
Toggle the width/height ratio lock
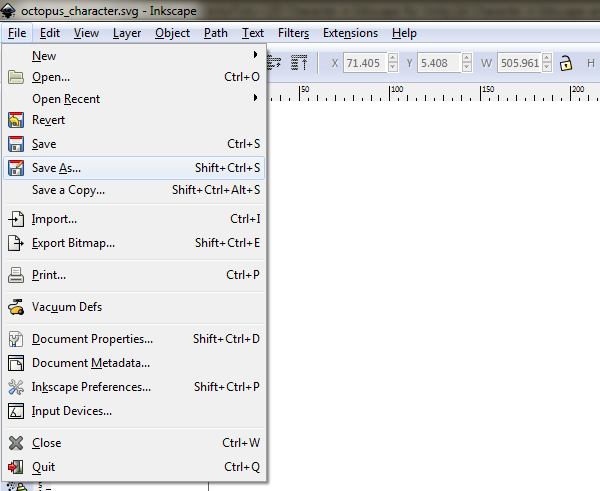tap(565, 63)
